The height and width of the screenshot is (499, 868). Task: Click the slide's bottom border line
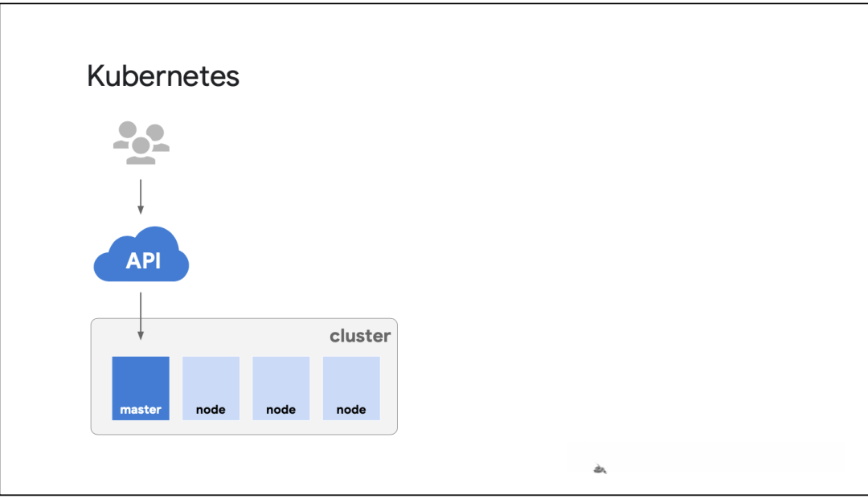coord(434,495)
